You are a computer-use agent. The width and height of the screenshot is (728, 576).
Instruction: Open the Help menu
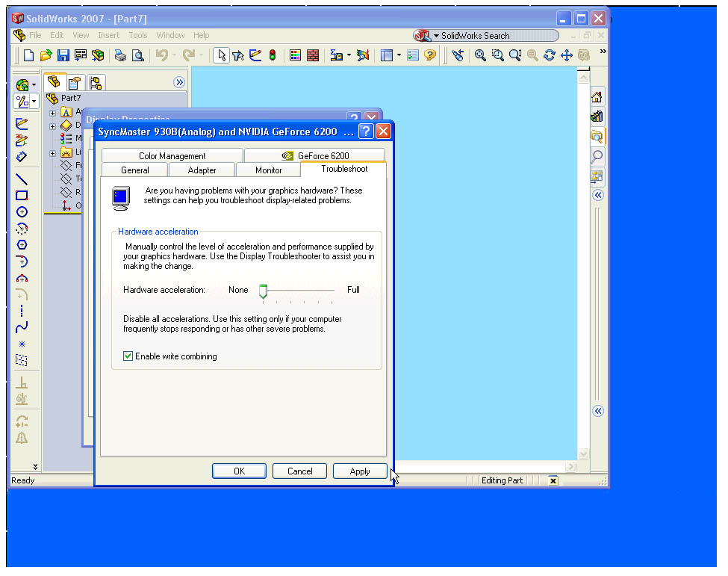point(201,35)
